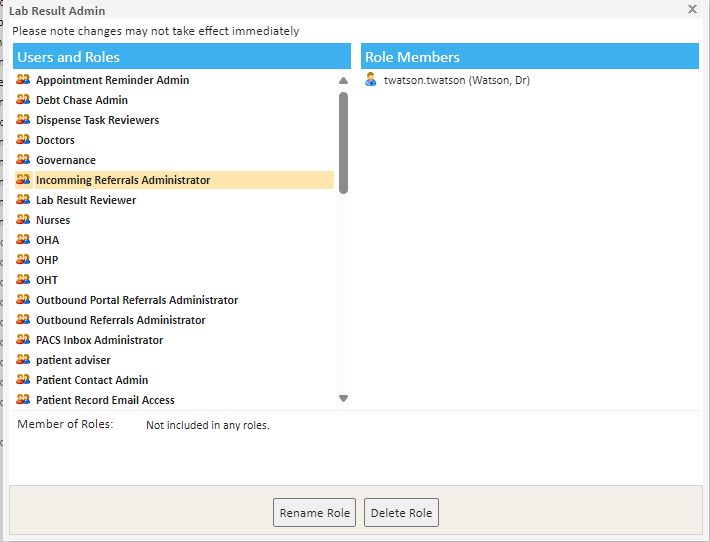710x542 pixels.
Task: Click the user icon beside twatson.twatson
Action: tap(371, 80)
